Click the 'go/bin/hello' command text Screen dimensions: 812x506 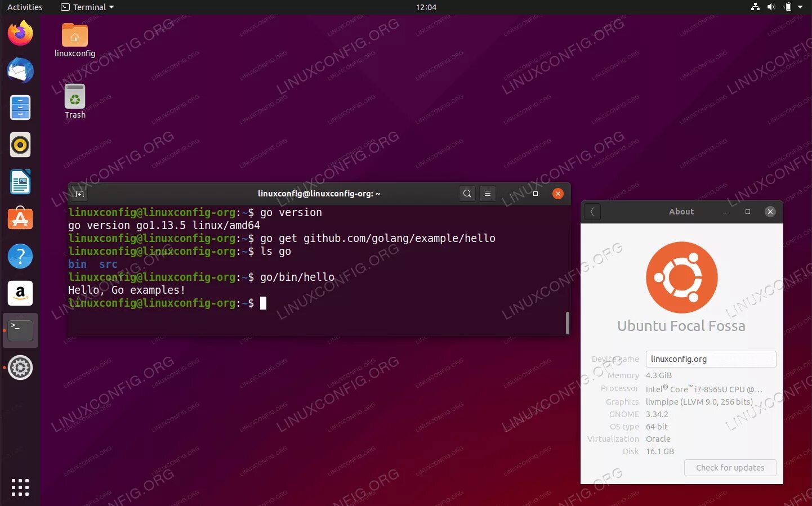[297, 277]
